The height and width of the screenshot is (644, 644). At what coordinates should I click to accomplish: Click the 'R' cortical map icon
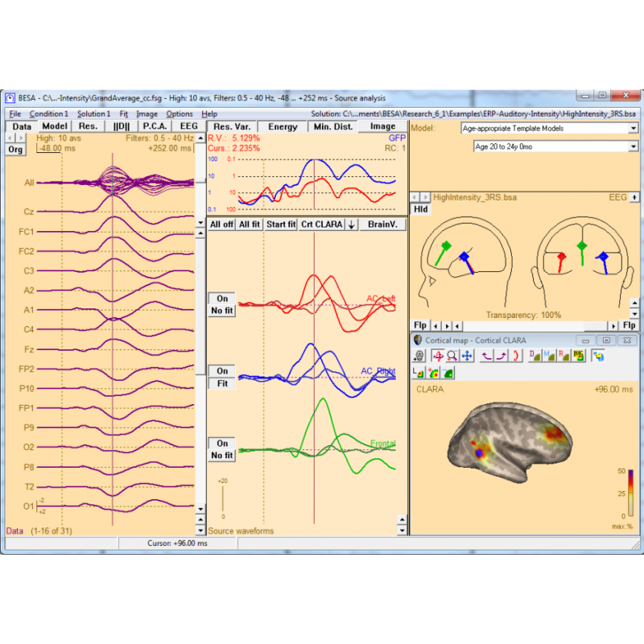point(563,356)
